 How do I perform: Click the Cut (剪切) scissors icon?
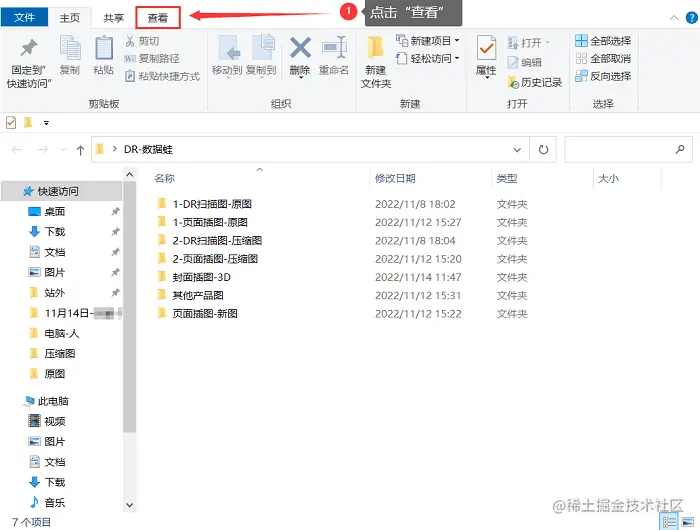(x=130, y=41)
